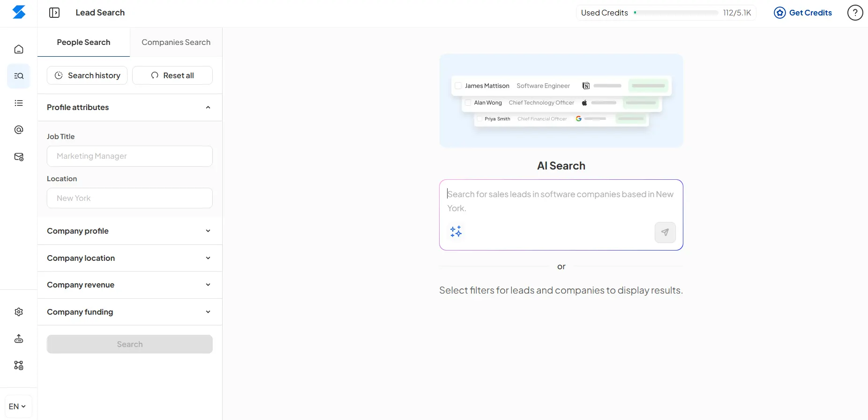Open the settings gear icon

(19, 312)
